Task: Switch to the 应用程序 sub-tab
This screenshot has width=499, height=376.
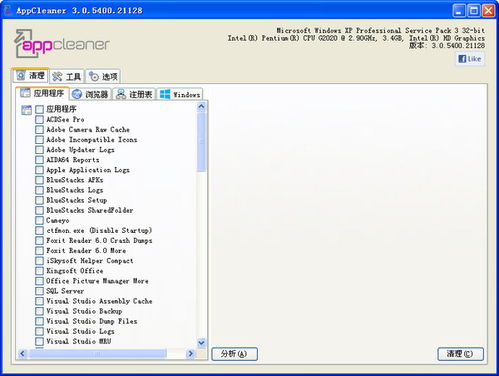Action: click(x=42, y=93)
